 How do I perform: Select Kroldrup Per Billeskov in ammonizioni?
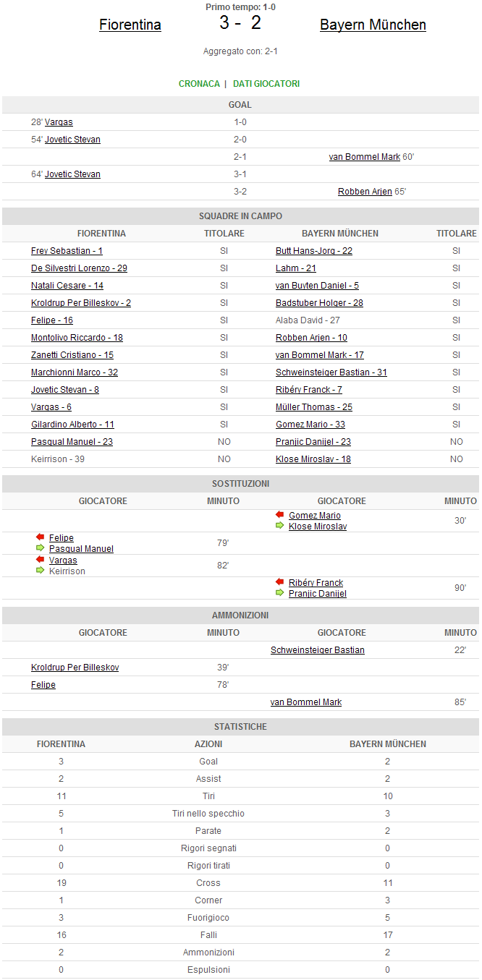pyautogui.click(x=75, y=668)
